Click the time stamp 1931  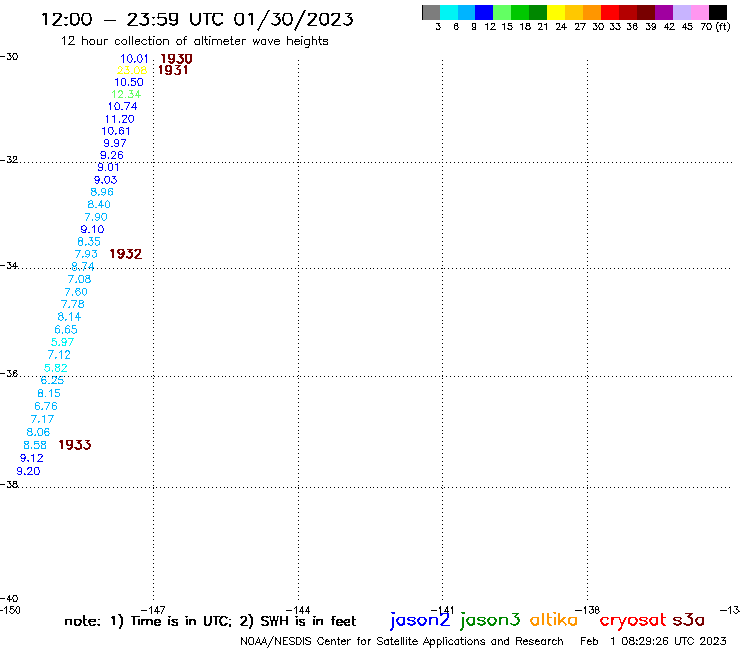173,70
